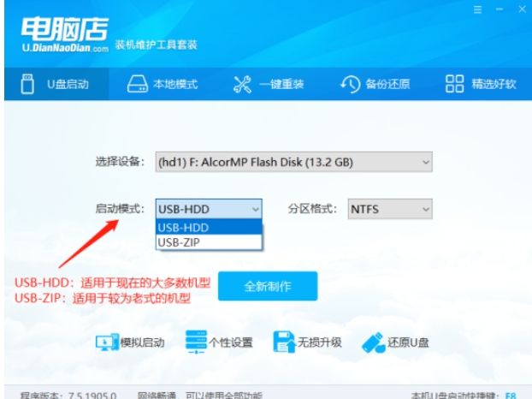Select the highlighted USB-HDD list option
532x399 pixels.
click(x=209, y=227)
